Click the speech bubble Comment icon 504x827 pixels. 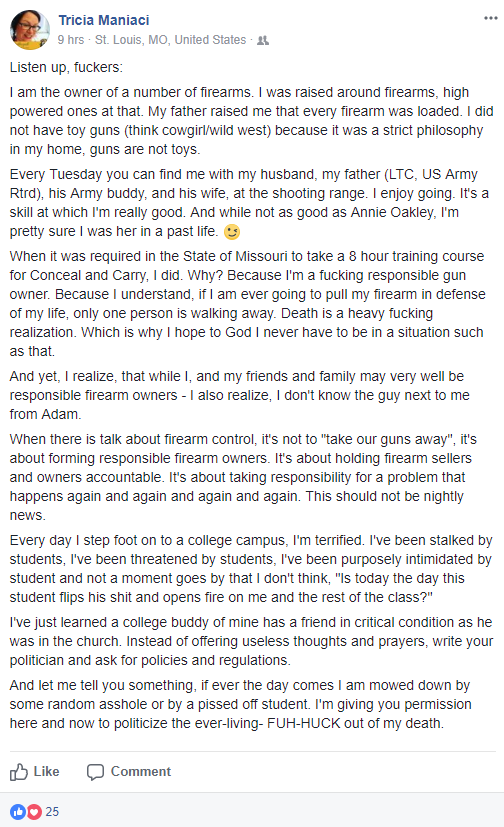(x=95, y=772)
